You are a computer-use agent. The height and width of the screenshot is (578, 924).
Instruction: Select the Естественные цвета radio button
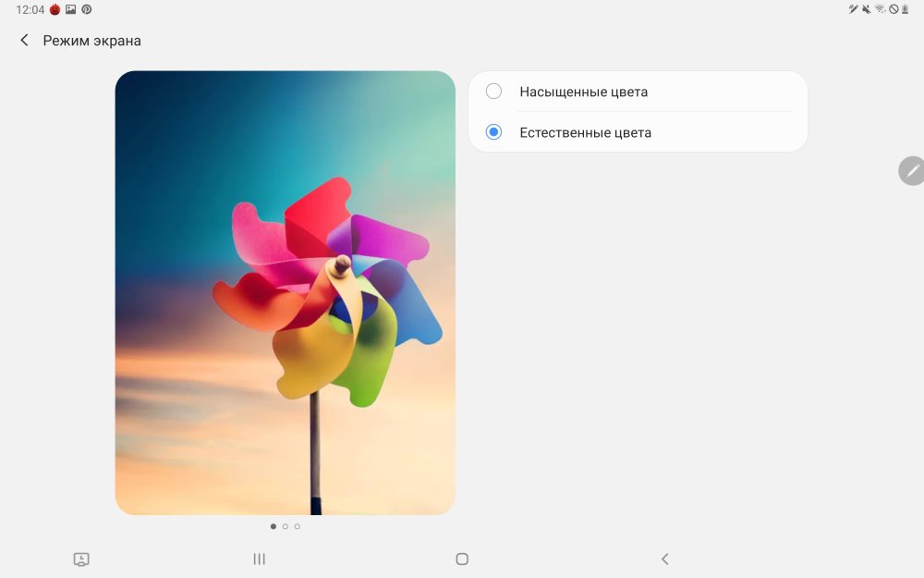[494, 132]
